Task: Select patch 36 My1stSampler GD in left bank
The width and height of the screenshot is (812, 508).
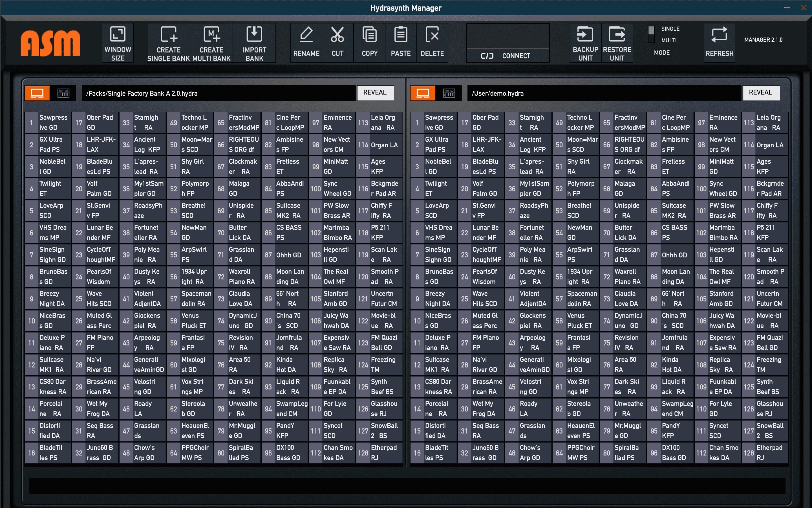Action: tap(143, 189)
